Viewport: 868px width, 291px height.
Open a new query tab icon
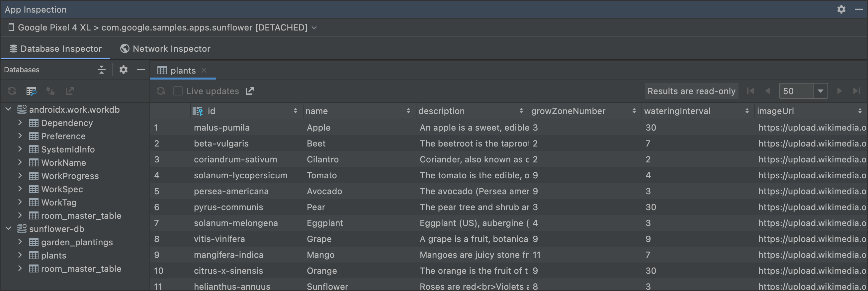[31, 91]
